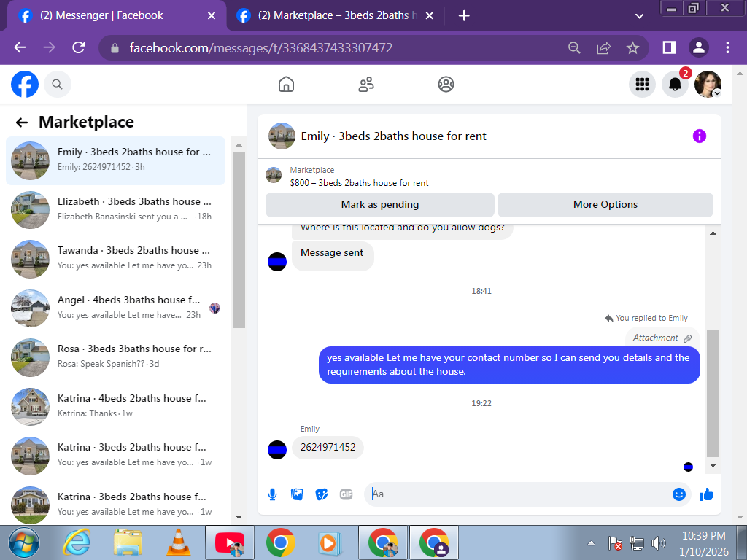Screen dimensions: 747x560
Task: Click the browser Forward arrow
Action: 49,47
